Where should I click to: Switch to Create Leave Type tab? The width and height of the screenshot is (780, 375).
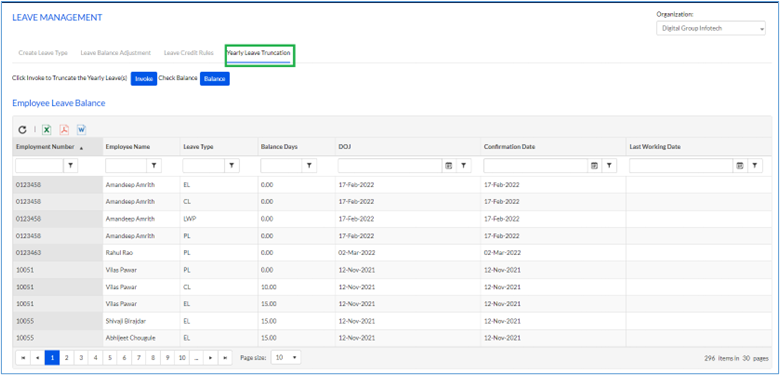(43, 52)
